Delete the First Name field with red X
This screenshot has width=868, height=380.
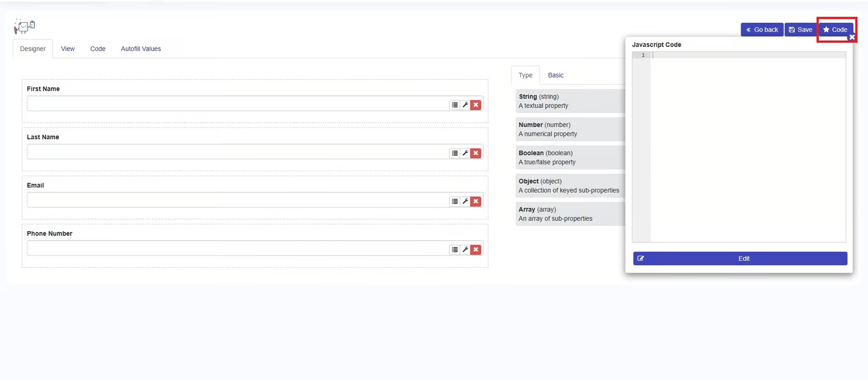coord(476,105)
